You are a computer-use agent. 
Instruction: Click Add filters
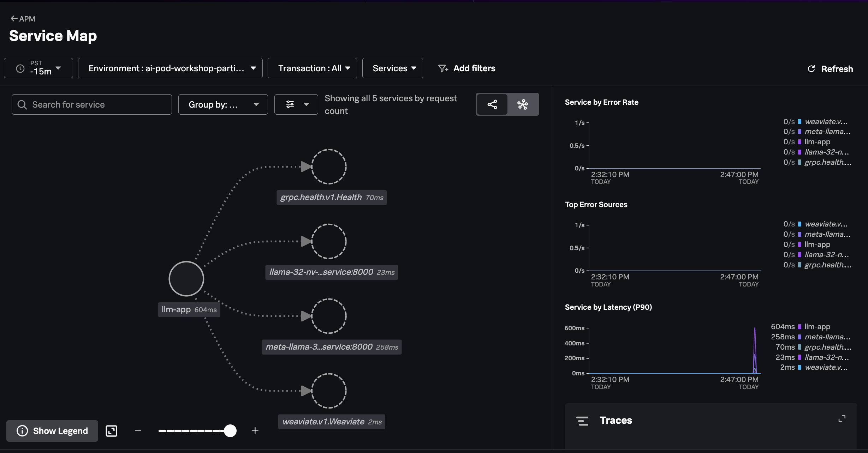click(467, 68)
